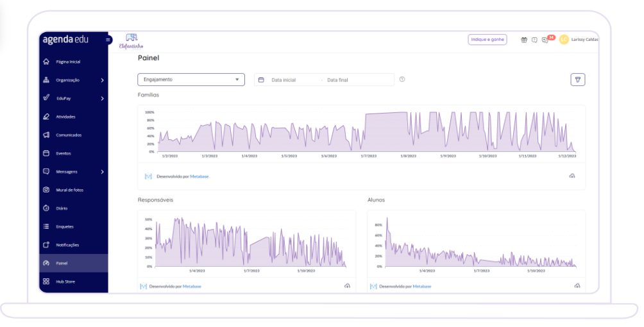Click the Enquetes list icon
Image resolution: width=644 pixels, height=327 pixels.
(x=46, y=226)
